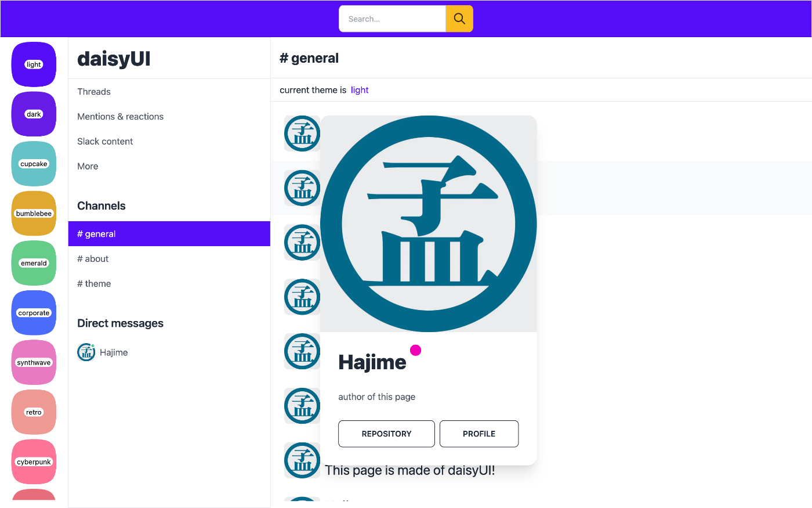This screenshot has height=508, width=812.
Task: Choose the emerald theme swatch
Action: pos(34,263)
